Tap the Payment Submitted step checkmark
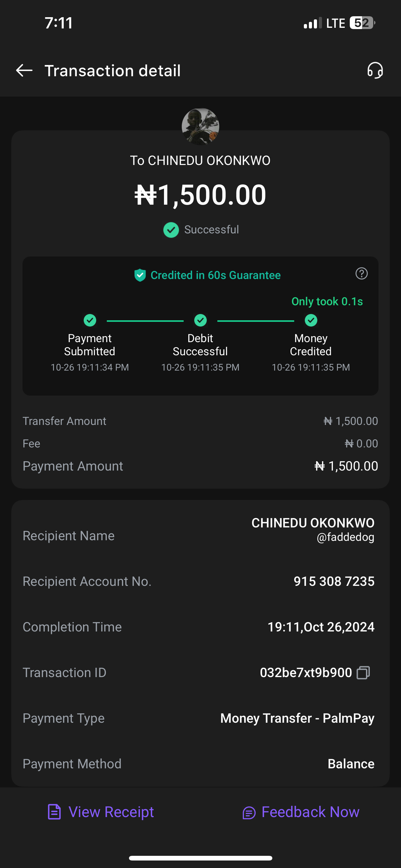This screenshot has height=868, width=401. [x=90, y=320]
